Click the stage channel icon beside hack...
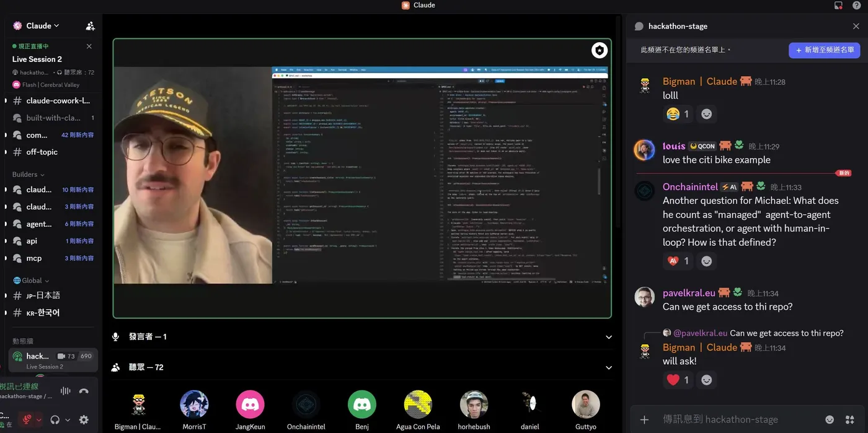The height and width of the screenshot is (433, 868). pyautogui.click(x=17, y=356)
